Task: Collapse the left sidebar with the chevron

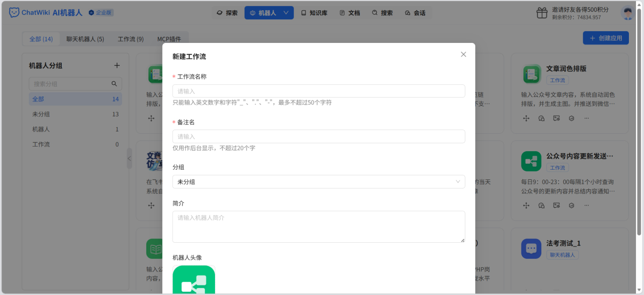Action: coord(129,159)
